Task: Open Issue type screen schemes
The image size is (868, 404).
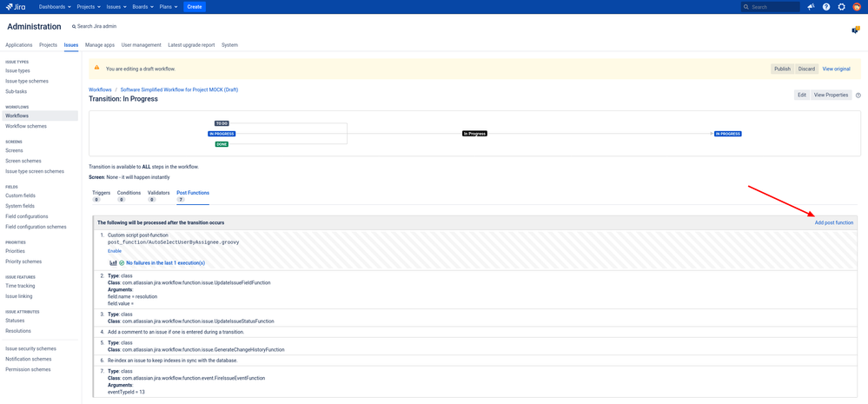Action: [35, 171]
